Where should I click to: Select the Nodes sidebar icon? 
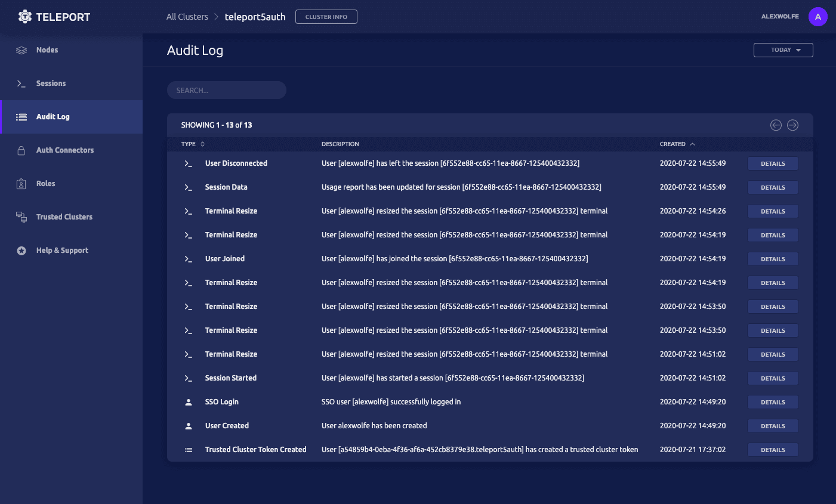pyautogui.click(x=21, y=50)
